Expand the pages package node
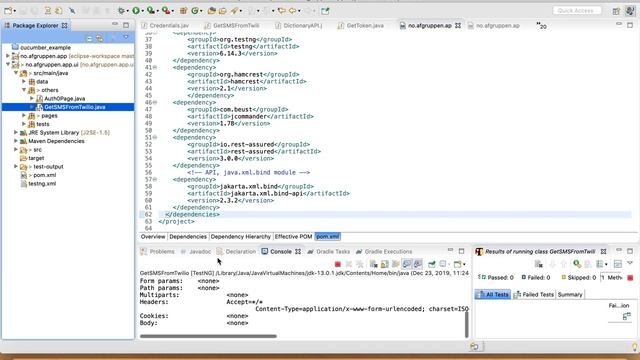 point(24,116)
